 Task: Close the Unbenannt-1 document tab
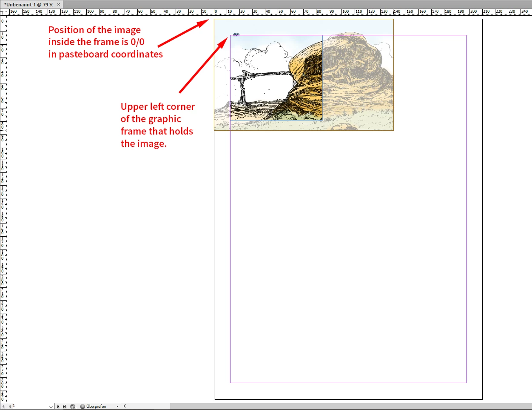[59, 4]
